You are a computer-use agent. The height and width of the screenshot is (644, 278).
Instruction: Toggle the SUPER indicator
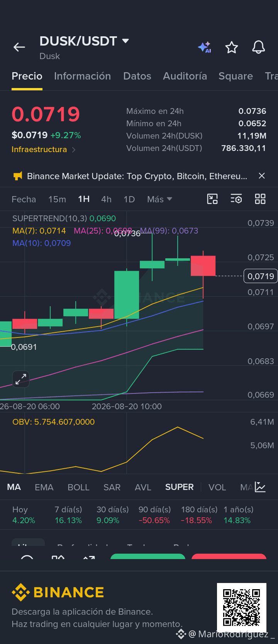click(180, 487)
